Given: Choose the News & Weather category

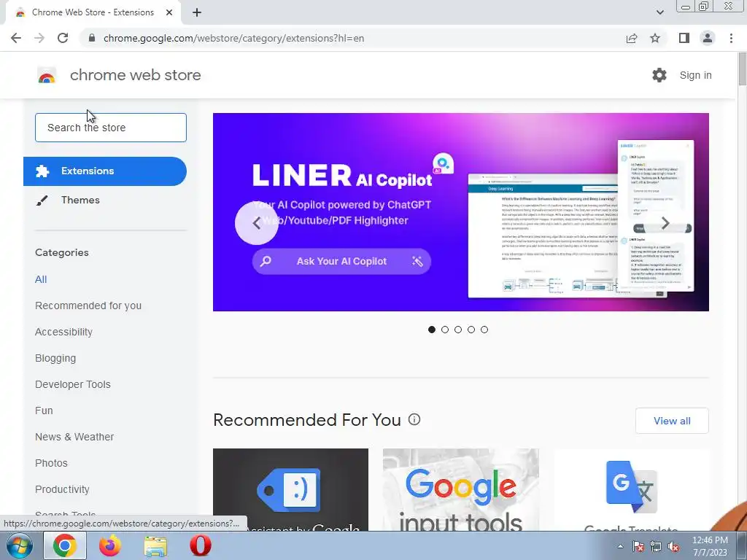Looking at the screenshot, I should [x=74, y=437].
